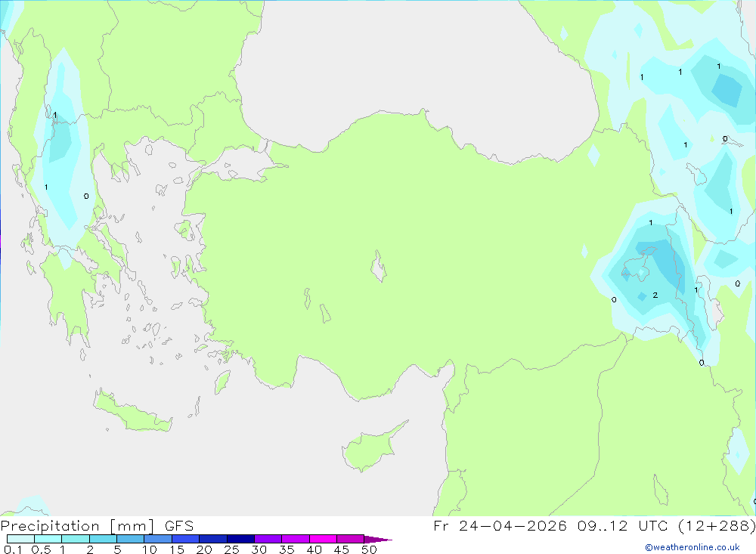Select the 5–10 mm legend color swatch

click(x=131, y=539)
